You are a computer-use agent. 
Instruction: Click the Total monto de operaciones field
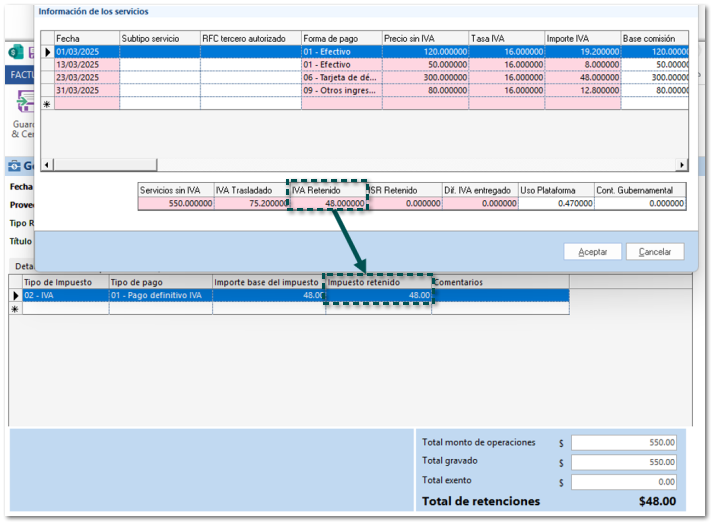pyautogui.click(x=623, y=443)
